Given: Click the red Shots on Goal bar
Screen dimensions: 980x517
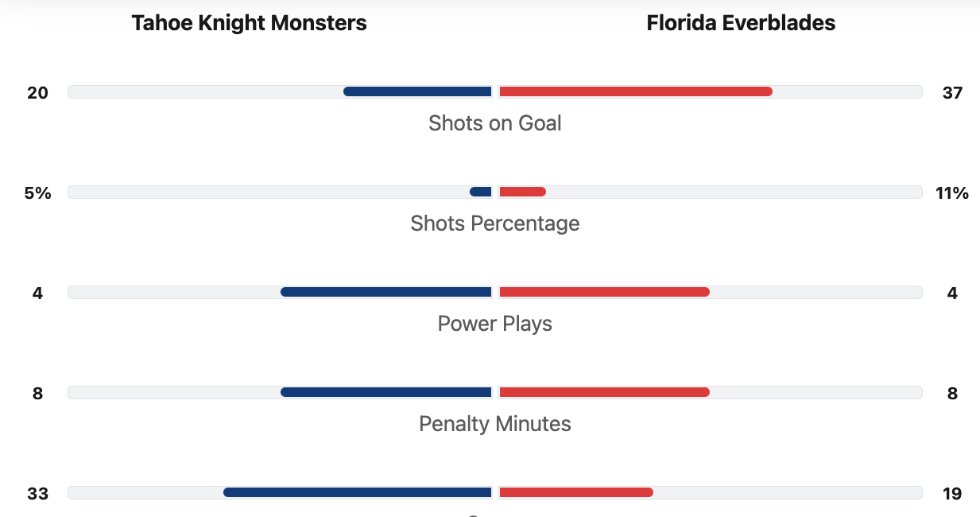Looking at the screenshot, I should coord(635,91).
